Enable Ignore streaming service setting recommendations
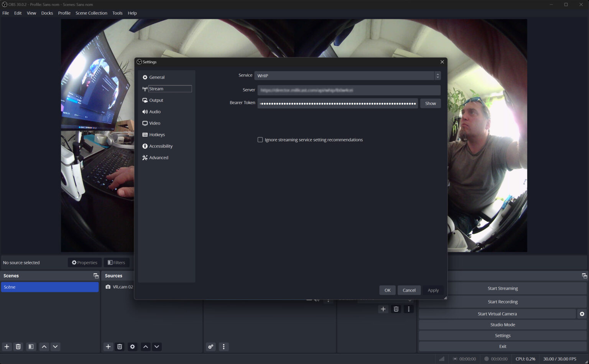Viewport: 589px width, 364px height. (x=260, y=140)
